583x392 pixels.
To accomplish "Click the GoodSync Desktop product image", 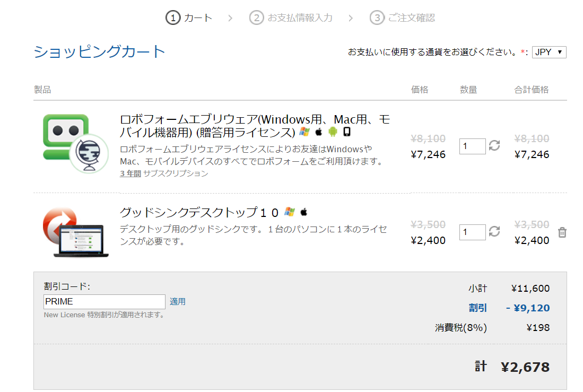I will click(x=75, y=232).
